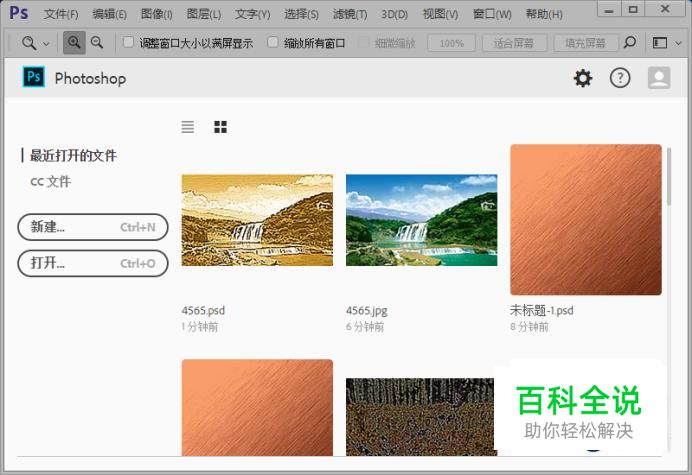The width and height of the screenshot is (692, 475).
Task: Click the 8 分钟前 timestamp
Action: click(x=529, y=327)
